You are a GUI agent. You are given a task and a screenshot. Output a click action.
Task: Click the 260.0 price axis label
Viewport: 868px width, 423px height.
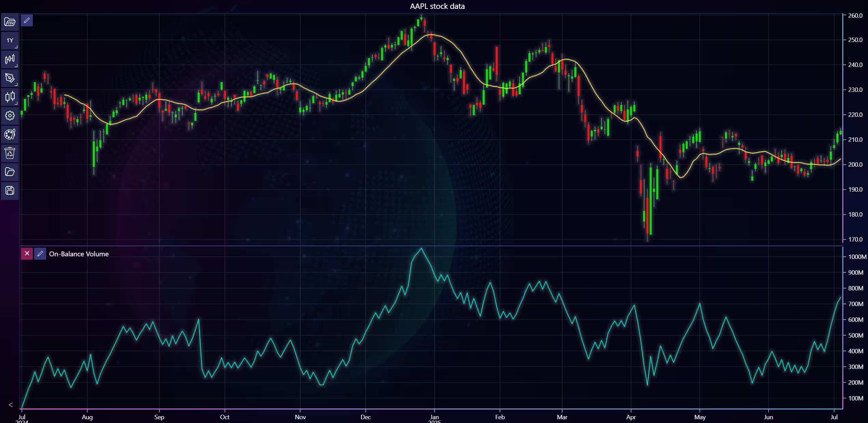[855, 15]
